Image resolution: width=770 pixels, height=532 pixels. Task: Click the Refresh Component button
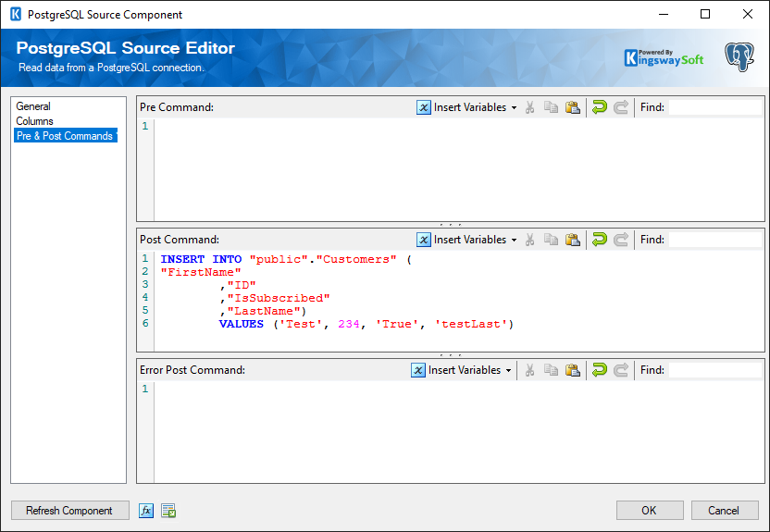pyautogui.click(x=69, y=511)
